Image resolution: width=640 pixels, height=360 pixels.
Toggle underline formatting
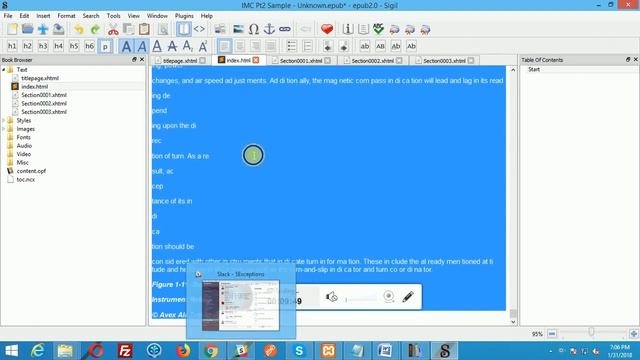pos(157,46)
